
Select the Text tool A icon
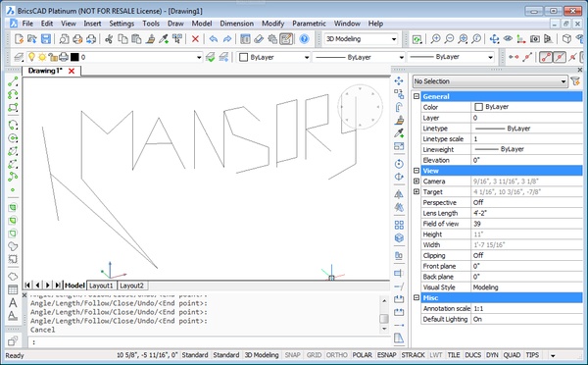click(x=13, y=302)
